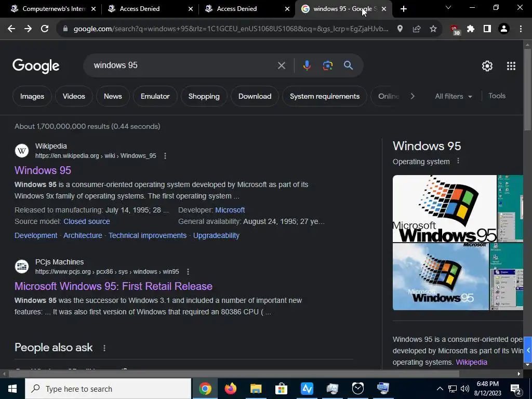Follow the Closed source link

click(x=87, y=221)
